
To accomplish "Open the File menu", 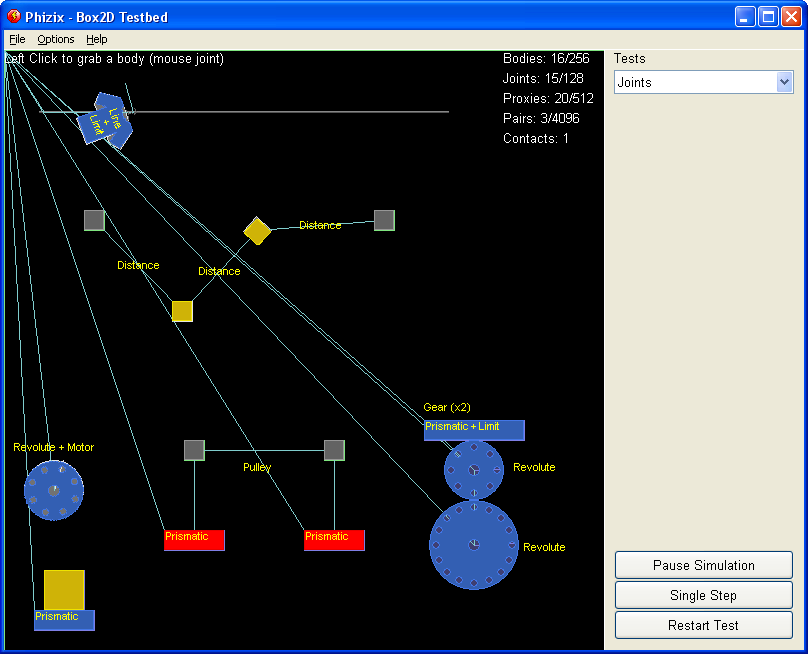I will 17,39.
